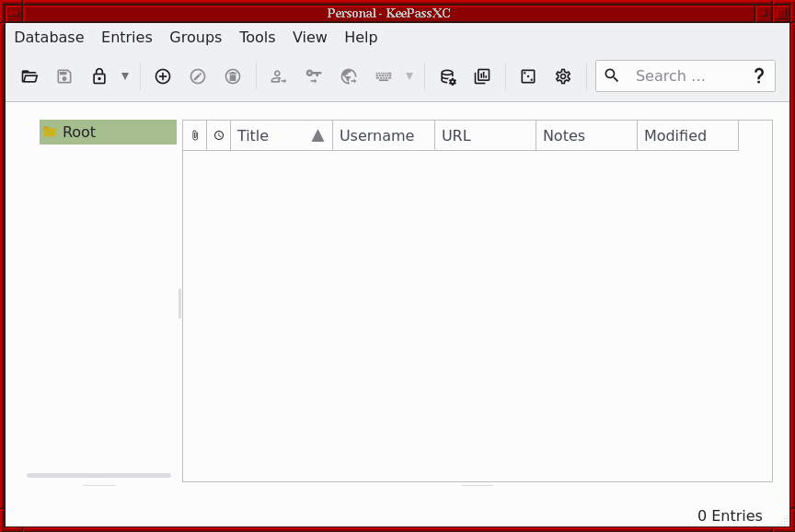The width and height of the screenshot is (795, 532).
Task: Open database settings icon
Action: 448,76
